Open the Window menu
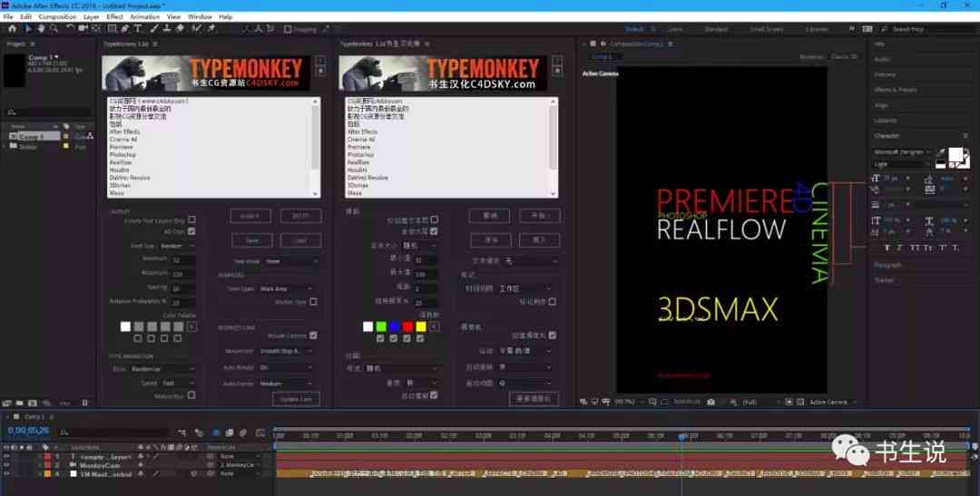Screen dimensions: 980x496 [200, 17]
